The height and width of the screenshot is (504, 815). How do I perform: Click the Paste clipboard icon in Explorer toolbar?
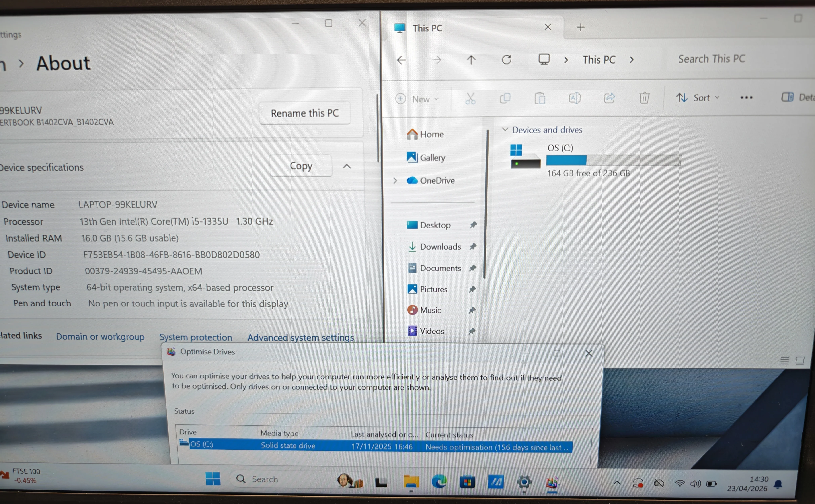coord(540,98)
